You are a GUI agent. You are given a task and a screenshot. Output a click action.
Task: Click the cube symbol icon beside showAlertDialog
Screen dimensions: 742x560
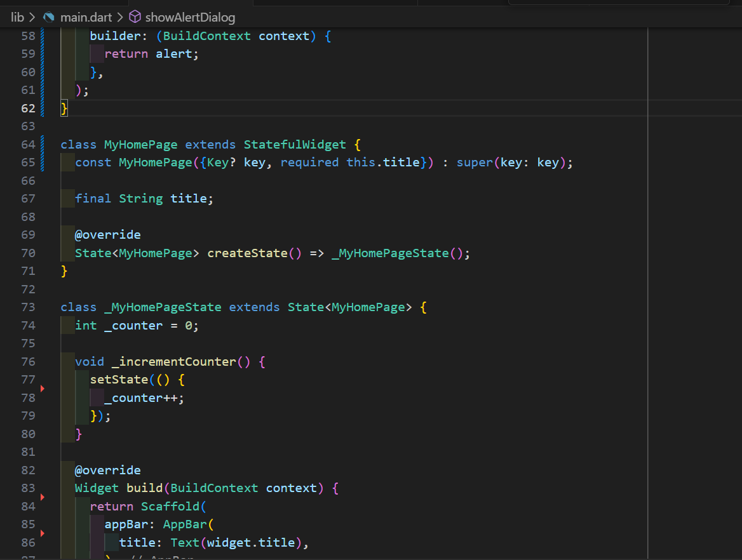click(x=133, y=17)
